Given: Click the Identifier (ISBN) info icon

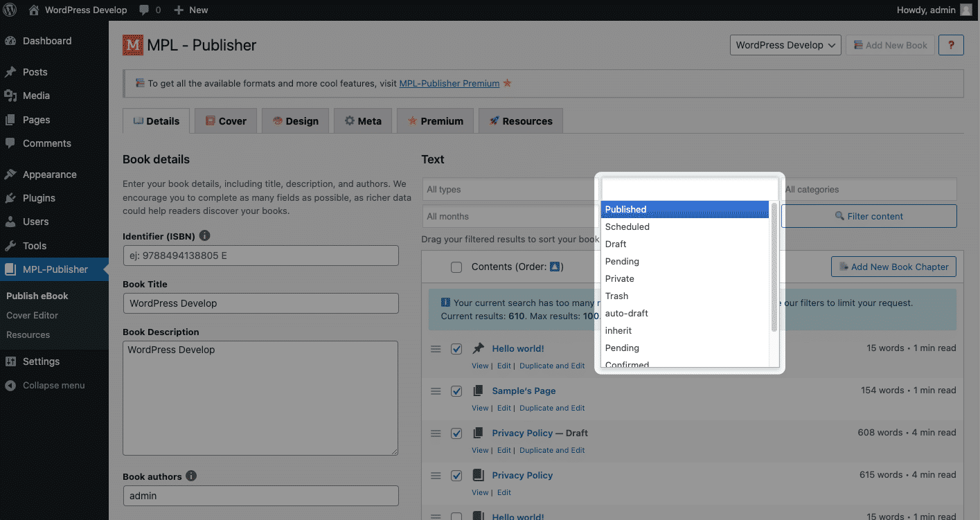Looking at the screenshot, I should [205, 235].
